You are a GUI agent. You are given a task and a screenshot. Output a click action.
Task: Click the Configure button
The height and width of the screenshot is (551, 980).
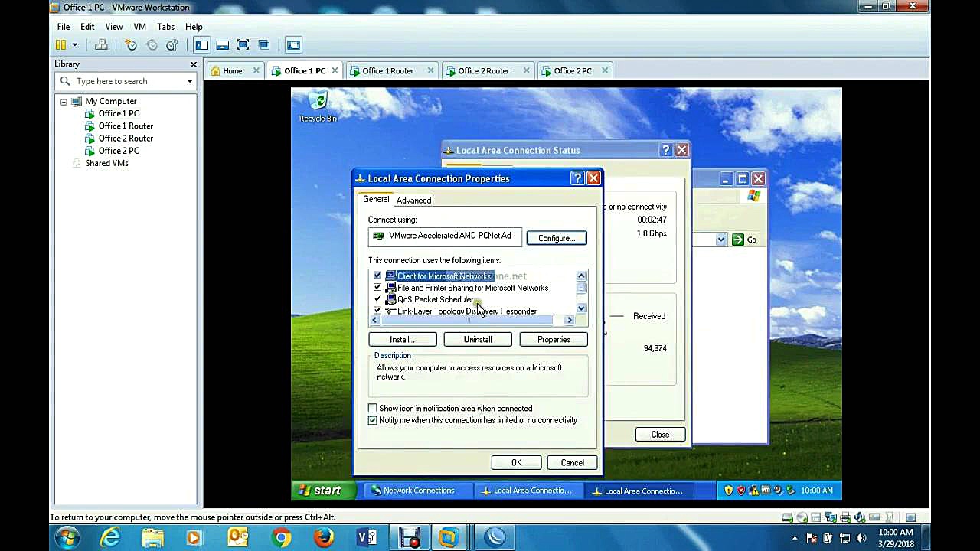coord(556,238)
